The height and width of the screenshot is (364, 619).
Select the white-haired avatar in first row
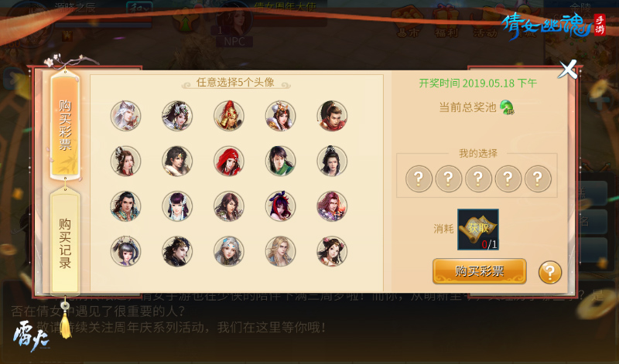125,116
